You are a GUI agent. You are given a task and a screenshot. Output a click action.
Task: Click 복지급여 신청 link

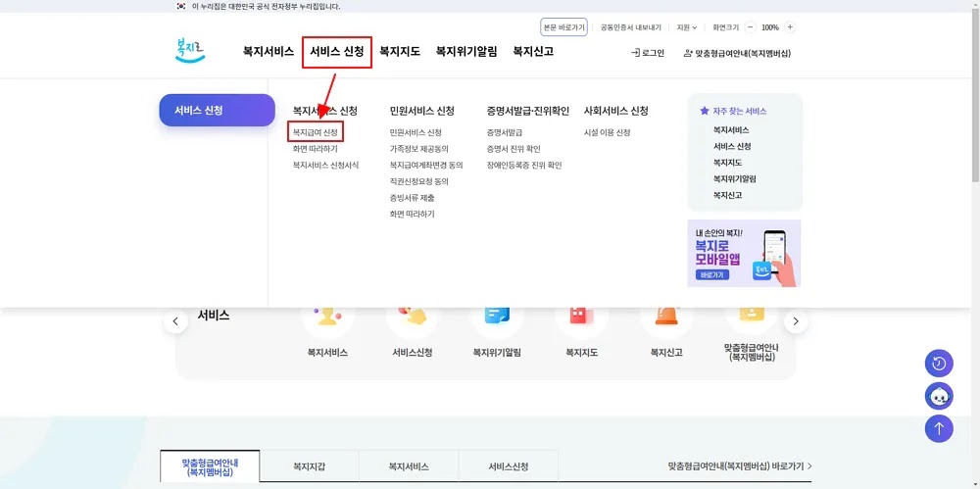[x=316, y=132]
